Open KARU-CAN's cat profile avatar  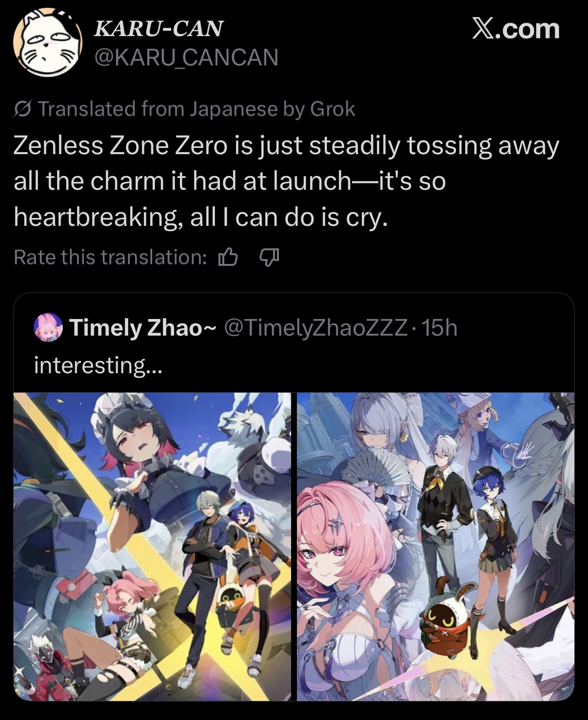(x=45, y=43)
